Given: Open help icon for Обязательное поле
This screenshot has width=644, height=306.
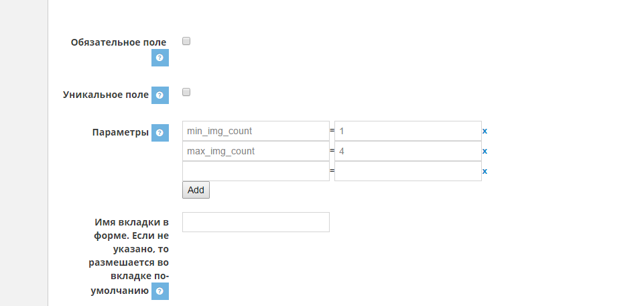Looking at the screenshot, I should point(159,58).
